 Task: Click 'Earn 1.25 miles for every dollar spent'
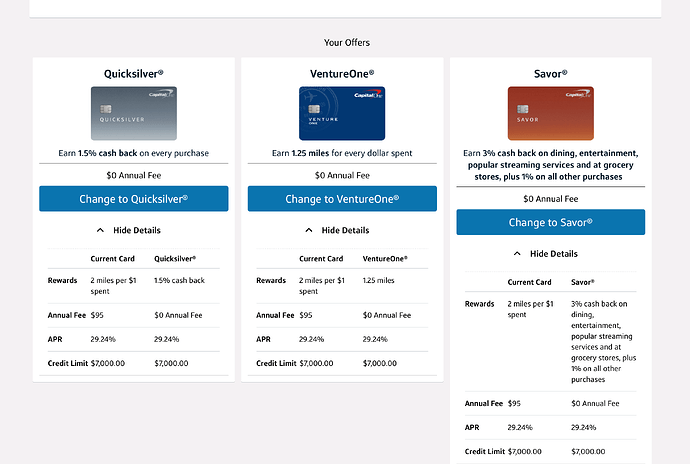tap(342, 153)
